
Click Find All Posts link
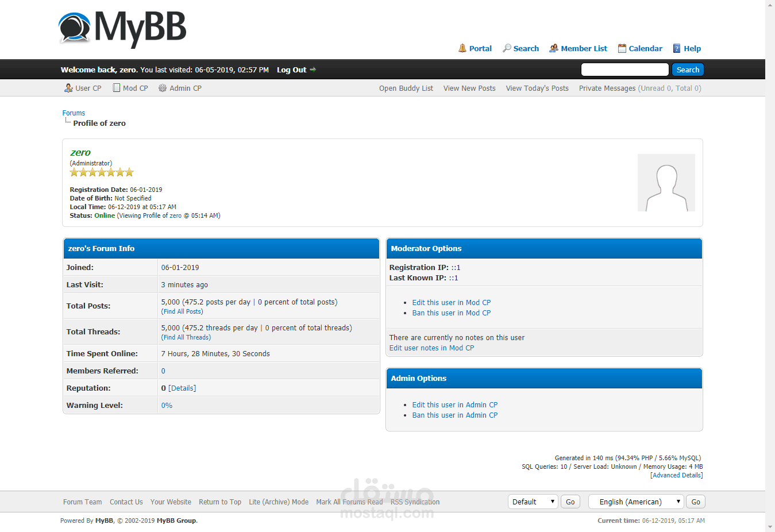click(182, 311)
